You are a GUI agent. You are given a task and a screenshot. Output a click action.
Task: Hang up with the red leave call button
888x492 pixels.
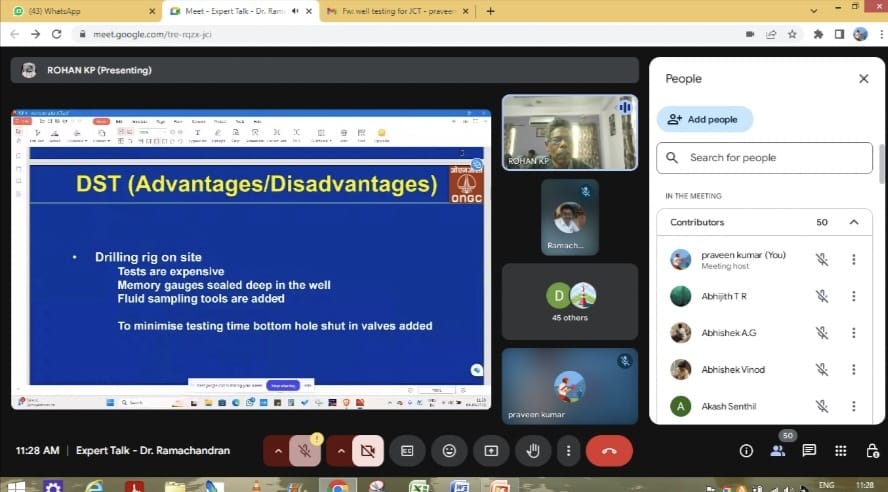609,451
